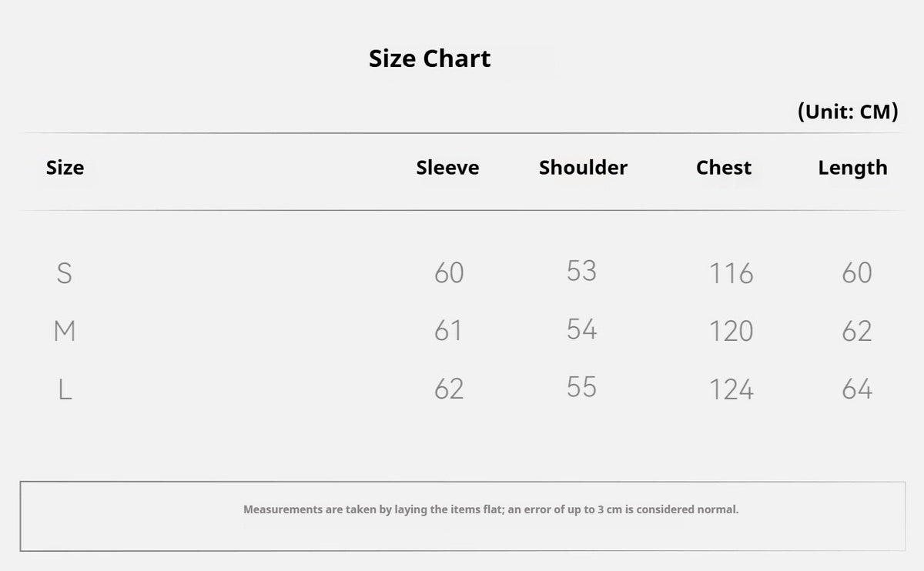Select the Length column header
Viewport: 924px width, 571px height.
coord(852,169)
